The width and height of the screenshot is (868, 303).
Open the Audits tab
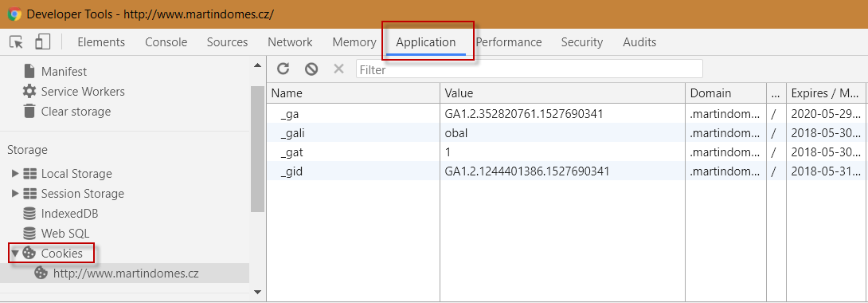coord(639,42)
